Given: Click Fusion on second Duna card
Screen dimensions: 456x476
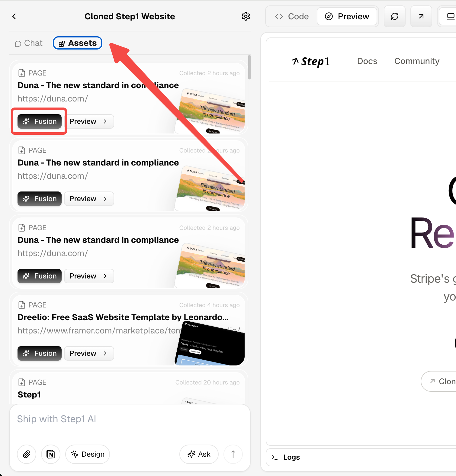Looking at the screenshot, I should pyautogui.click(x=40, y=199).
